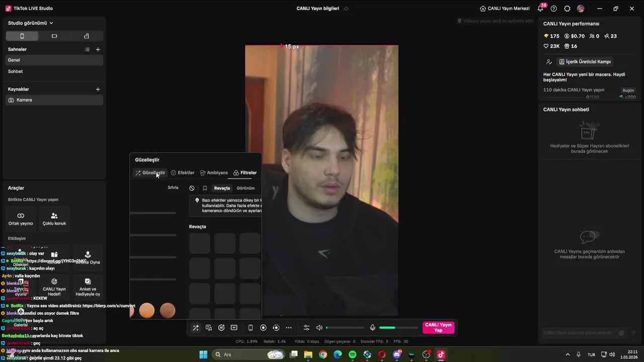Click the record circle icon in the bottom toolbar

tap(263, 328)
